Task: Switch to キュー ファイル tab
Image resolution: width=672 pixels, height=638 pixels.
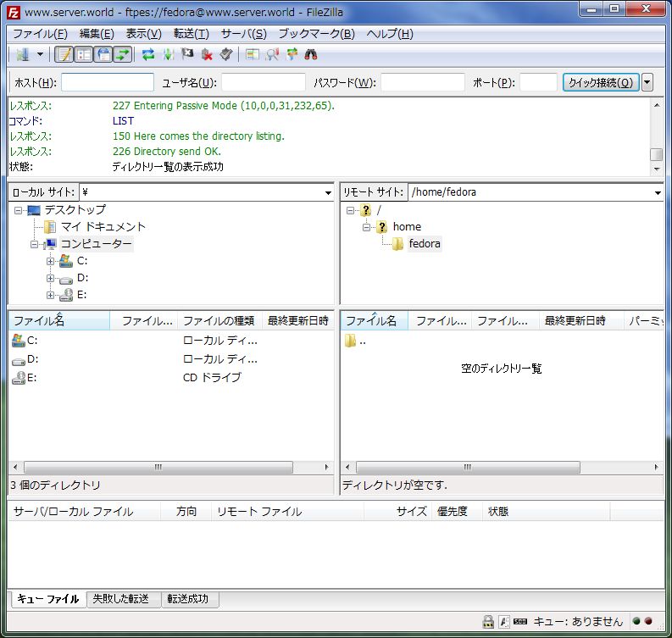Action: (x=47, y=598)
